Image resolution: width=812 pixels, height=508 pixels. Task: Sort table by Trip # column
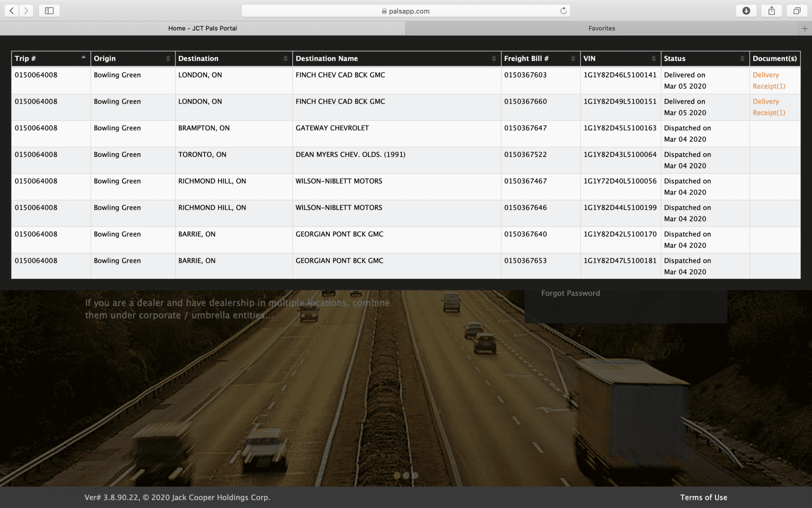tap(83, 58)
